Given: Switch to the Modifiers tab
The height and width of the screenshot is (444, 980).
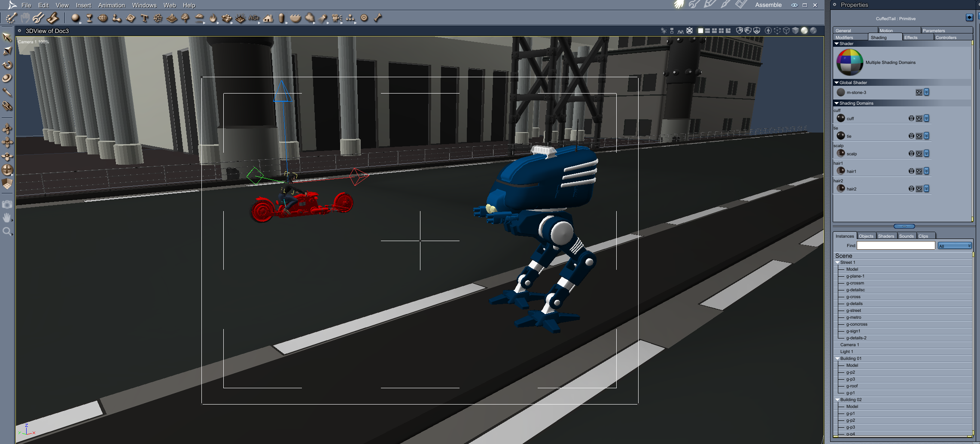Looking at the screenshot, I should click(850, 37).
